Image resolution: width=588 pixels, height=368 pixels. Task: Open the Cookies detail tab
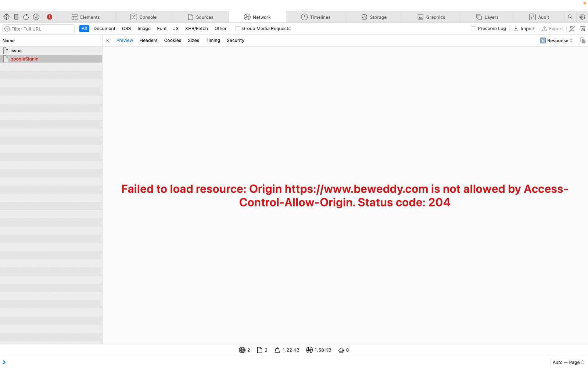(173, 40)
